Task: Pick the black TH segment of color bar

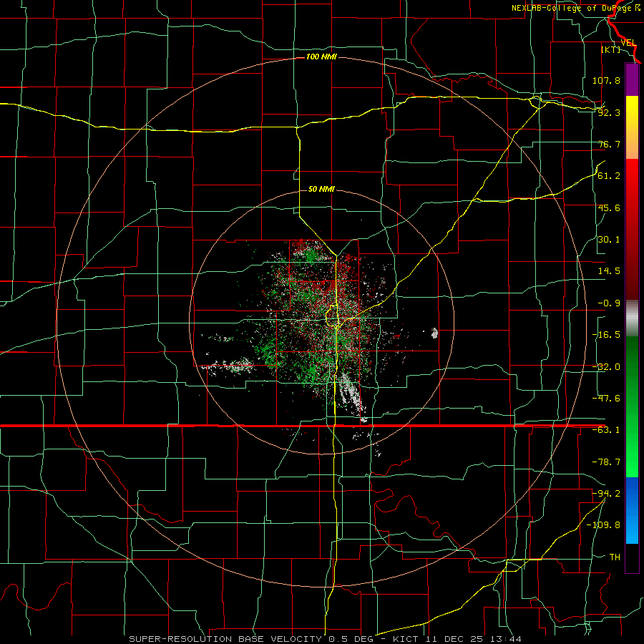Action: point(632,557)
